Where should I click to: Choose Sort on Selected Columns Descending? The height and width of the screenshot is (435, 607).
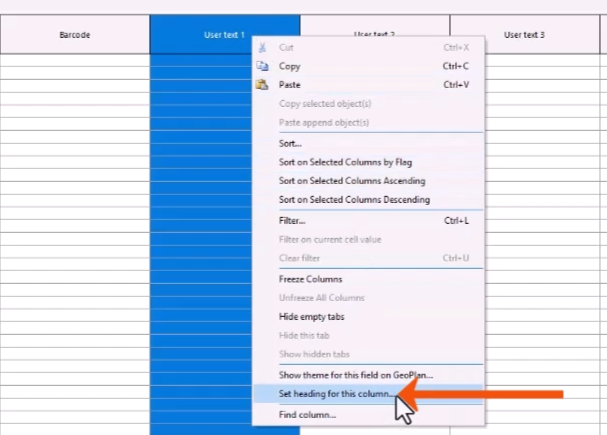368,200
